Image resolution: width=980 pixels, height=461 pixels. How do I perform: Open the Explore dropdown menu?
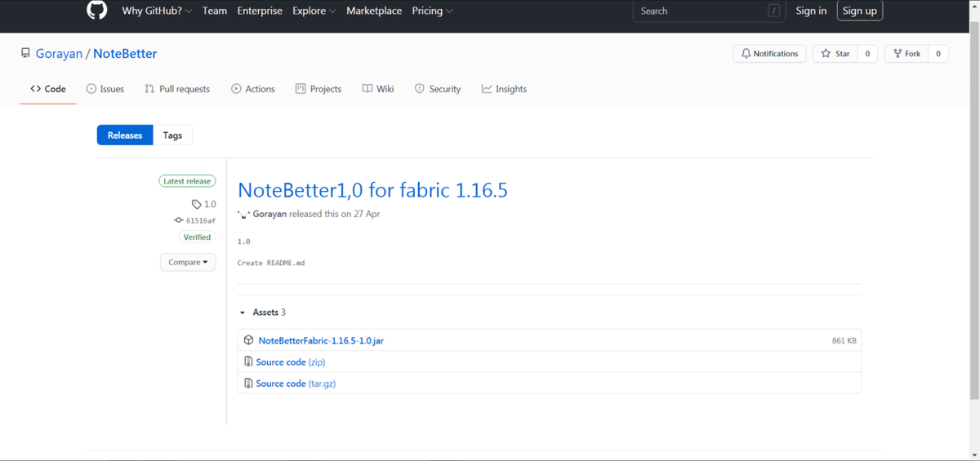point(314,11)
